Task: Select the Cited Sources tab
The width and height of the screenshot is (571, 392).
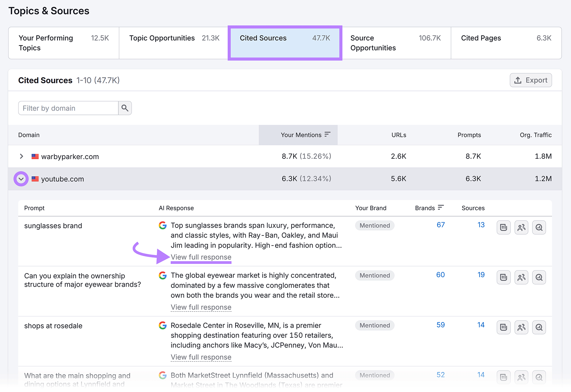Action: pos(285,43)
